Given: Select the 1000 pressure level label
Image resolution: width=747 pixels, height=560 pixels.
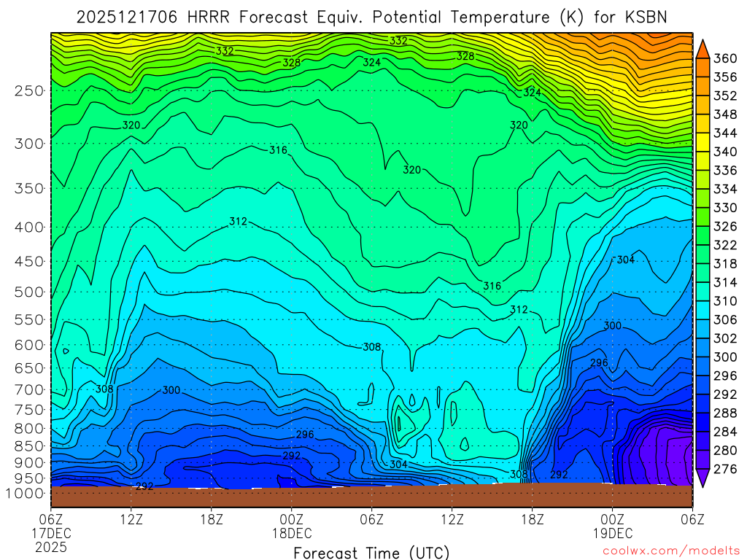Looking at the screenshot, I should pyautogui.click(x=25, y=494).
